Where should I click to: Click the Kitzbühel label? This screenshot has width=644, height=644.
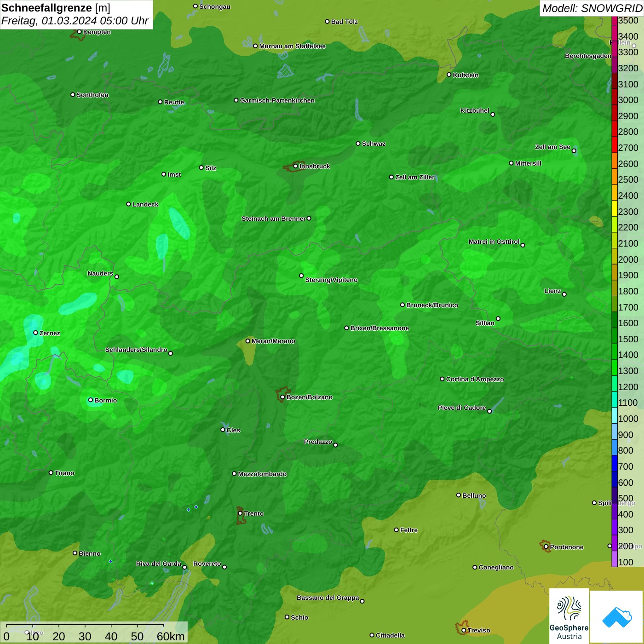pos(475,110)
